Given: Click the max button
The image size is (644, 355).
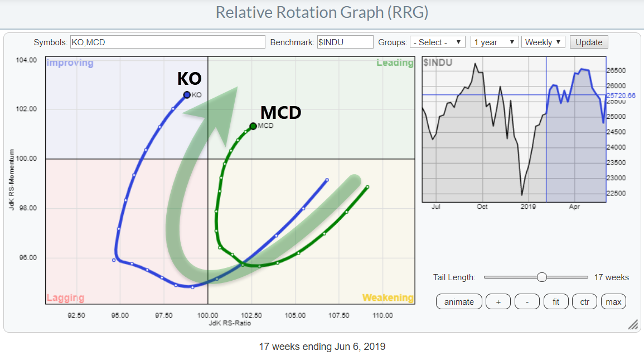Looking at the screenshot, I should [x=613, y=301].
